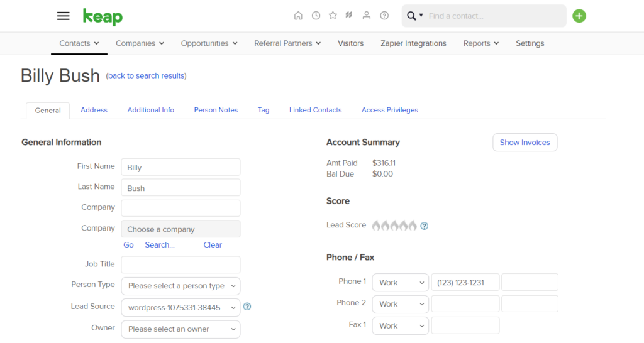Open the search type dropdown arrow
This screenshot has height=343, width=644.
pos(421,16)
